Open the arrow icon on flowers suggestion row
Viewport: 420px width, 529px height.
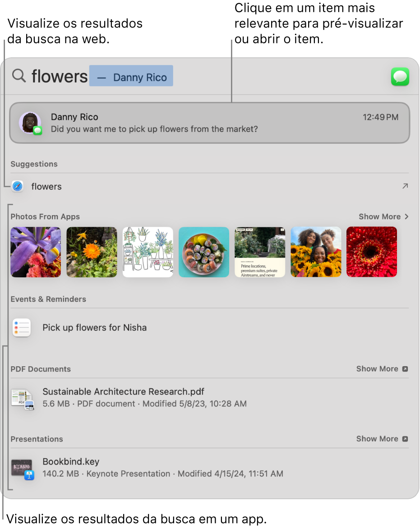point(405,186)
